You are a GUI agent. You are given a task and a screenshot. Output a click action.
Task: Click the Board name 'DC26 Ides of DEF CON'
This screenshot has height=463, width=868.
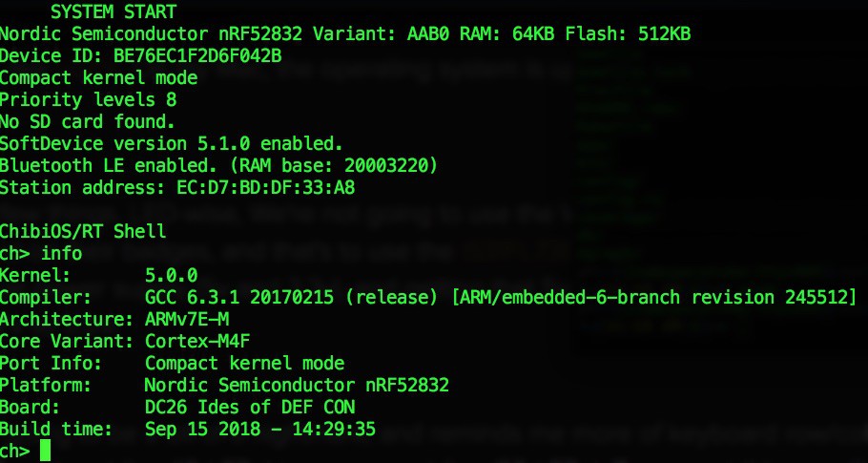pyautogui.click(x=250, y=407)
